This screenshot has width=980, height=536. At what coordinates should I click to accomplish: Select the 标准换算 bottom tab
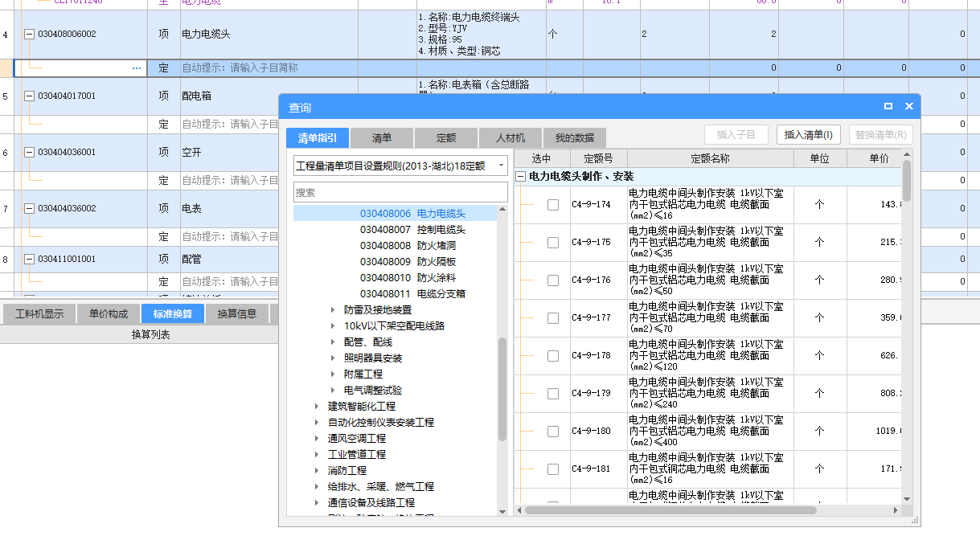coord(173,313)
